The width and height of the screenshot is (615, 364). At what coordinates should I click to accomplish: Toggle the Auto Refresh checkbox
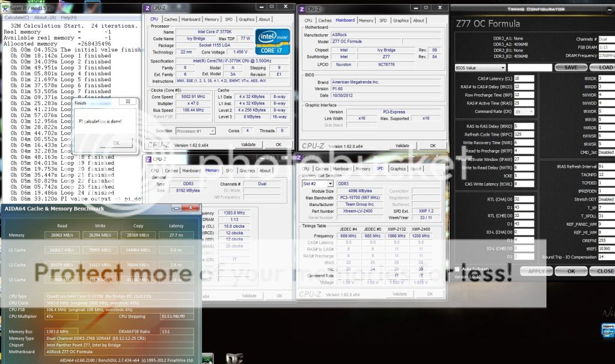coord(457,268)
